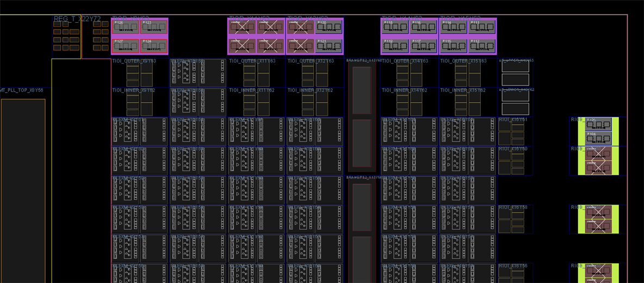Select I/O pad P119
Screen dimensions: 644x283
[x=395, y=46]
